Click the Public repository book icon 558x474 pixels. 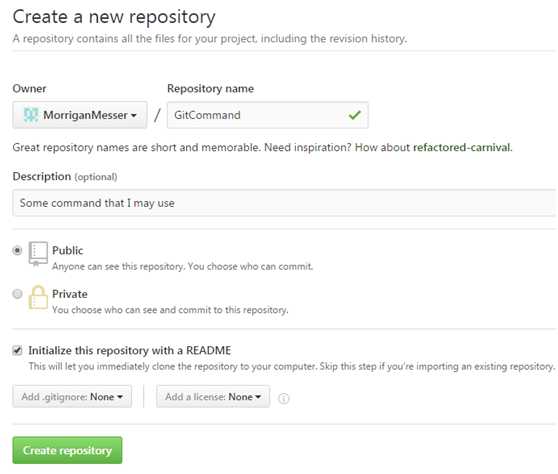(38, 253)
